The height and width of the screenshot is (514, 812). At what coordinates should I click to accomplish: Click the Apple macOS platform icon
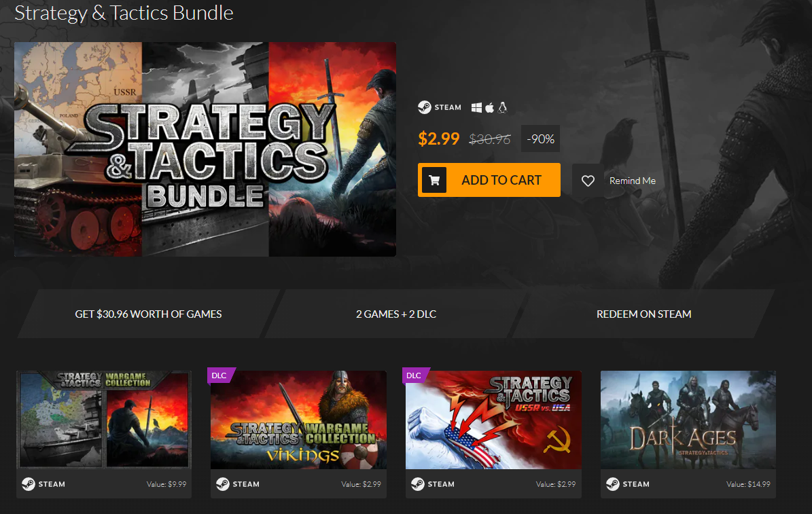pos(489,107)
